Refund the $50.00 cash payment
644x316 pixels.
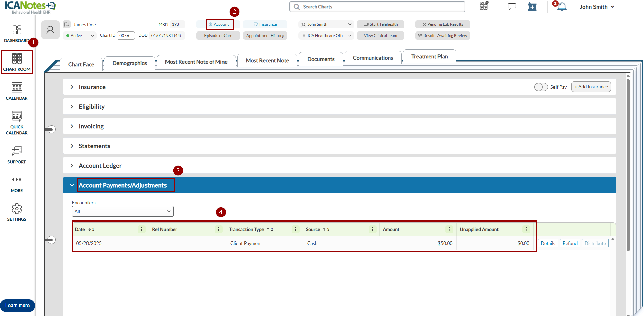570,243
